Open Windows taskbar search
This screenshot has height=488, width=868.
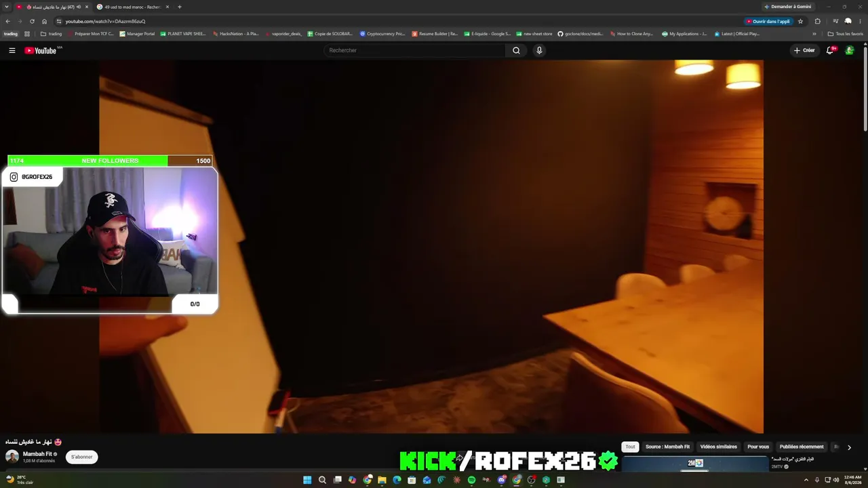[x=322, y=480]
